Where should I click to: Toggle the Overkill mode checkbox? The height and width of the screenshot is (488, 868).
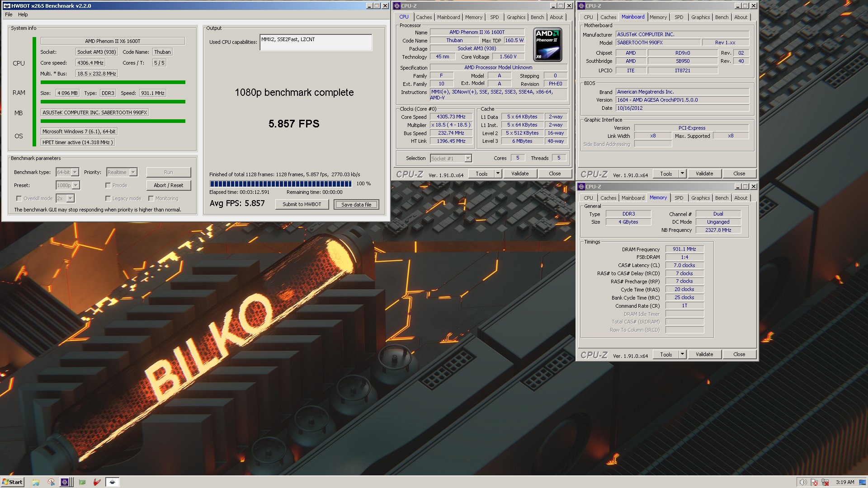pyautogui.click(x=19, y=198)
